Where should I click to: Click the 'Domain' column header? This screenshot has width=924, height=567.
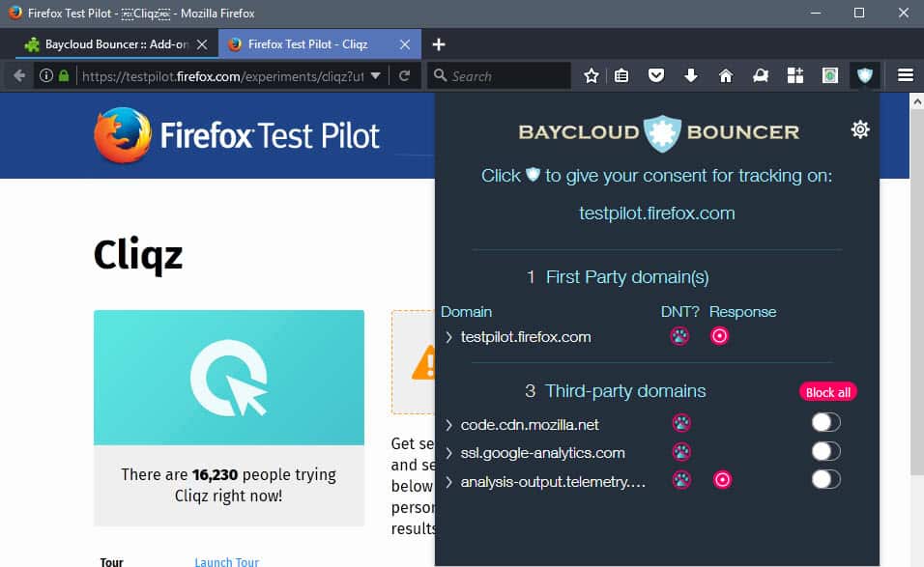point(466,311)
